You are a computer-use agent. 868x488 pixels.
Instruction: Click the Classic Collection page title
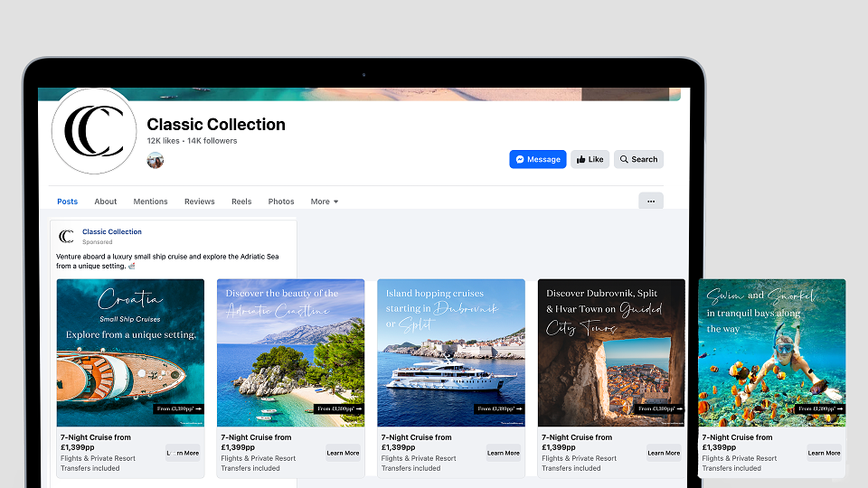tap(216, 125)
